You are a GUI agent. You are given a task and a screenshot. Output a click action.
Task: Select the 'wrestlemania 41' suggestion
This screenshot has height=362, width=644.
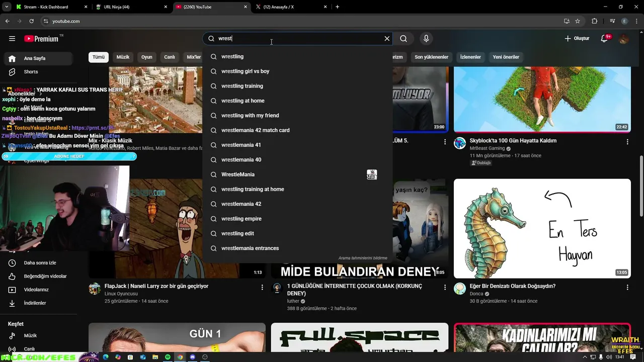tap(297, 145)
